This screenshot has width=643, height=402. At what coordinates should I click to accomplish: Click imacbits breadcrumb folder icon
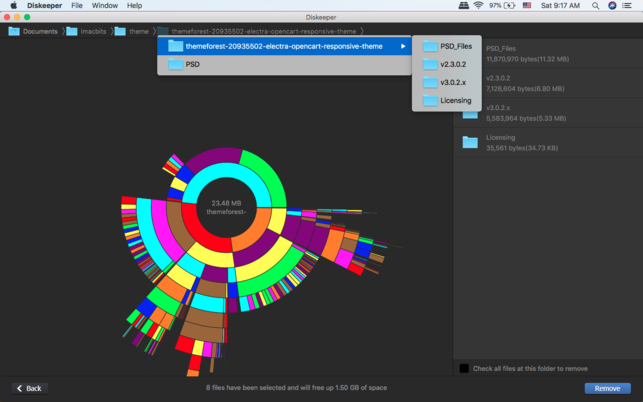(72, 31)
